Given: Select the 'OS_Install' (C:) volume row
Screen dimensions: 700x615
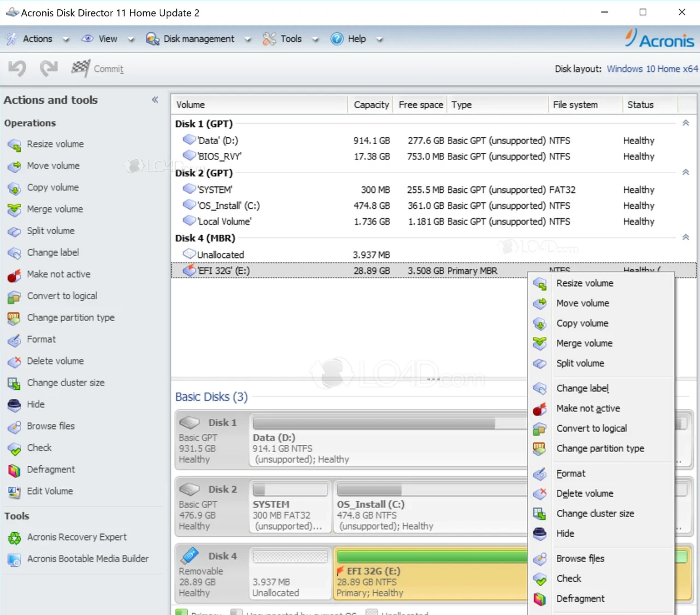Looking at the screenshot, I should (x=433, y=206).
